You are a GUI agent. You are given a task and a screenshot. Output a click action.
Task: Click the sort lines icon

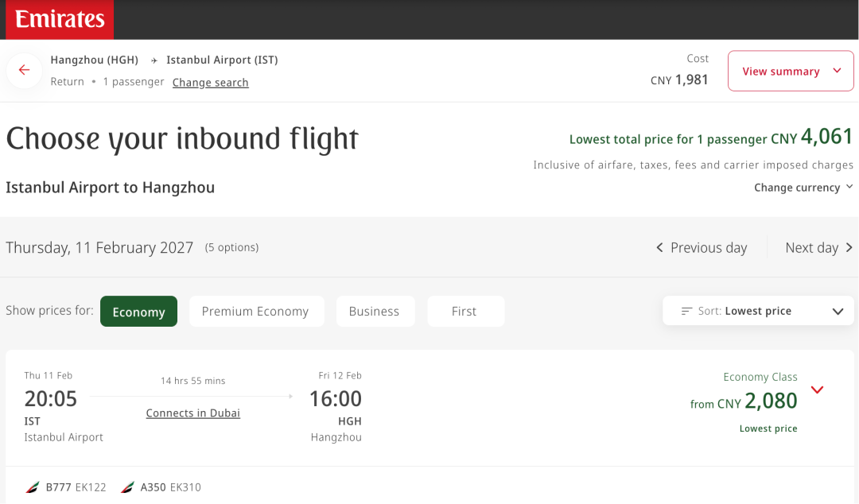pos(687,311)
